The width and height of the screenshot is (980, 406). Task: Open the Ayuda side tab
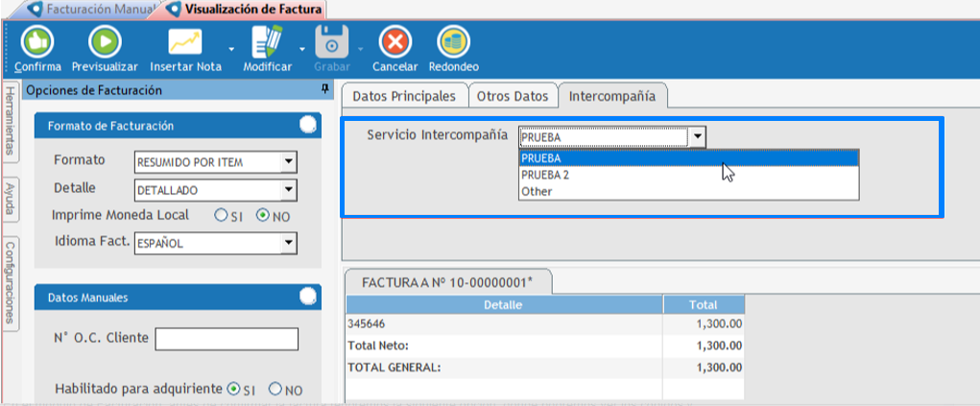(x=11, y=199)
